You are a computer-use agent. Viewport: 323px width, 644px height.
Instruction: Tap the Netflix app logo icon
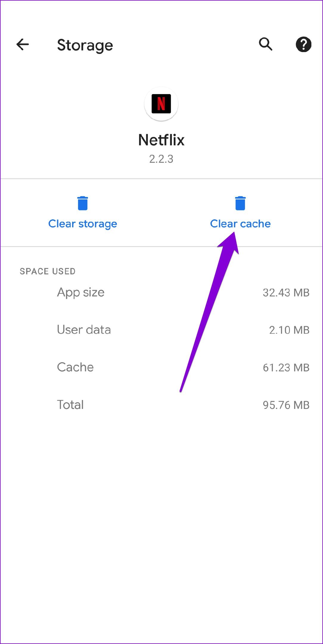[161, 104]
